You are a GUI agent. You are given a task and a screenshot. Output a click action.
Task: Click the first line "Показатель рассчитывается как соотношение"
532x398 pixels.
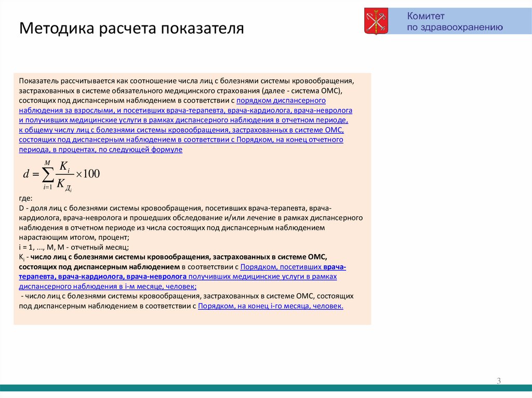[x=187, y=81]
